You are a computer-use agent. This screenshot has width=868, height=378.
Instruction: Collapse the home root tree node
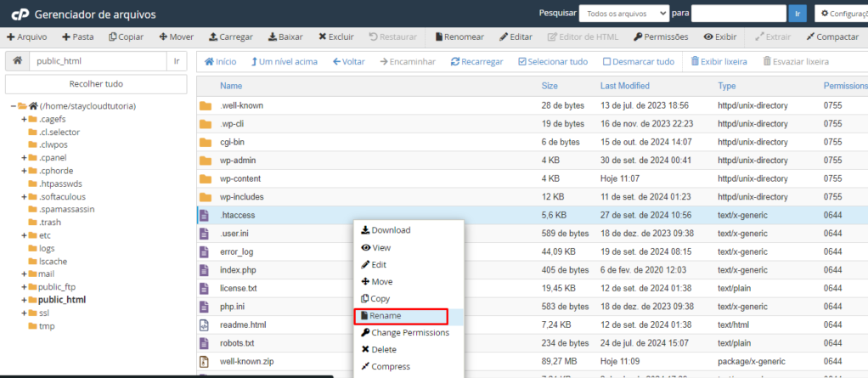point(14,106)
